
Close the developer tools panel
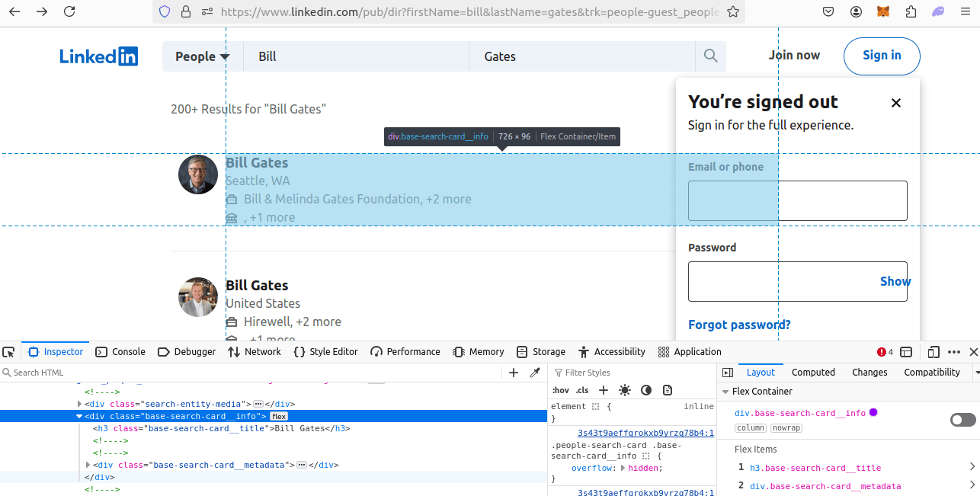tap(973, 352)
